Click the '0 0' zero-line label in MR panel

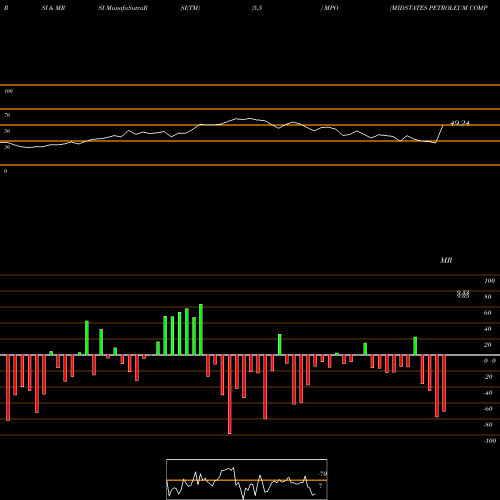pyautogui.click(x=490, y=361)
